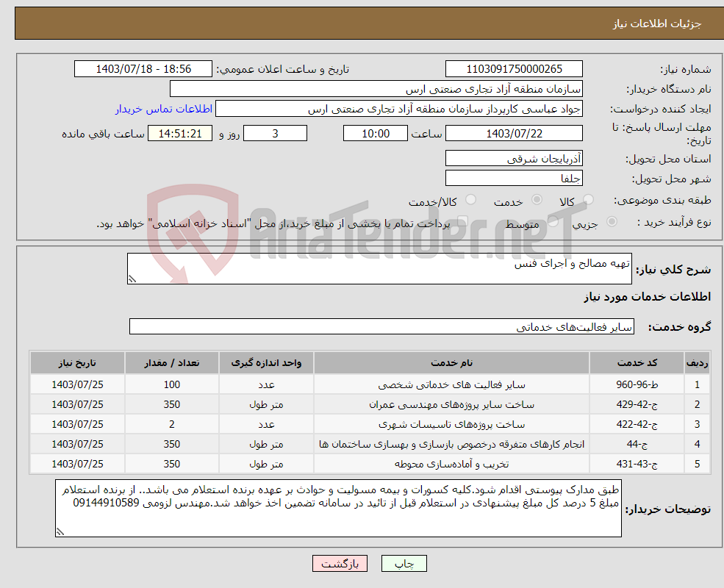Select the متوسط purchase type radio
724x588 pixels.
pyautogui.click(x=553, y=221)
